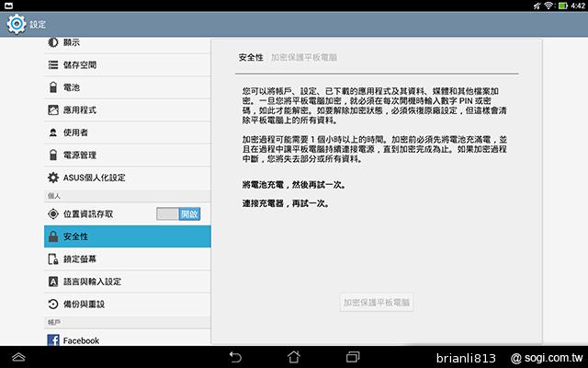
Task: Go back via 安全性 breadcrumb
Action: pyautogui.click(x=251, y=57)
